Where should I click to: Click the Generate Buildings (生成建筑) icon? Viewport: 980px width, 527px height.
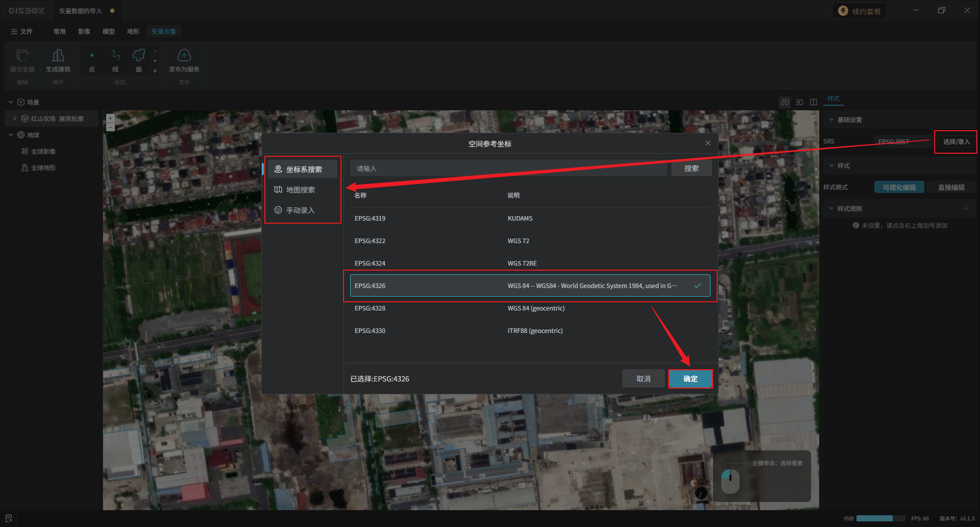[58, 56]
